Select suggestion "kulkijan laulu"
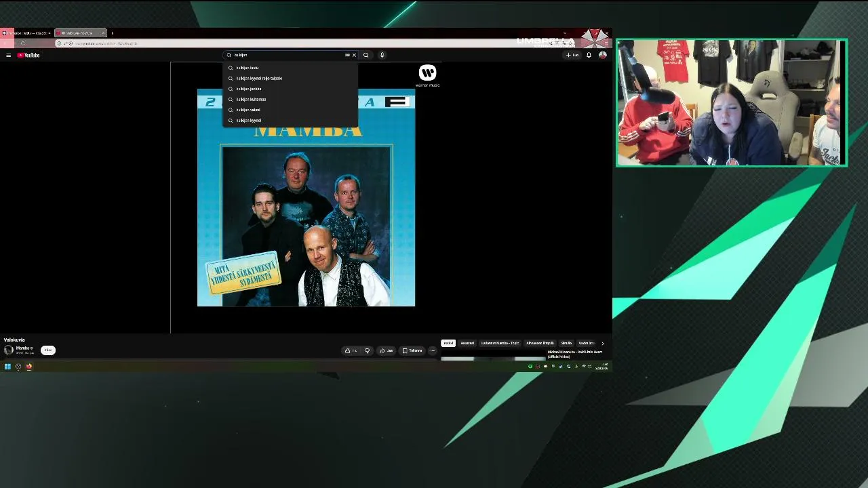868x488 pixels. tap(290, 68)
